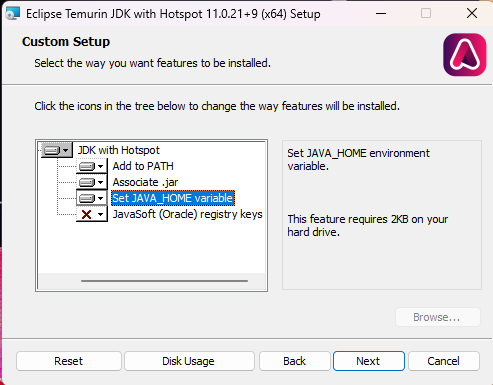Select JavaSoft (Oracle) registry keys entry
Image resolution: width=493 pixels, height=385 pixels.
tap(187, 214)
